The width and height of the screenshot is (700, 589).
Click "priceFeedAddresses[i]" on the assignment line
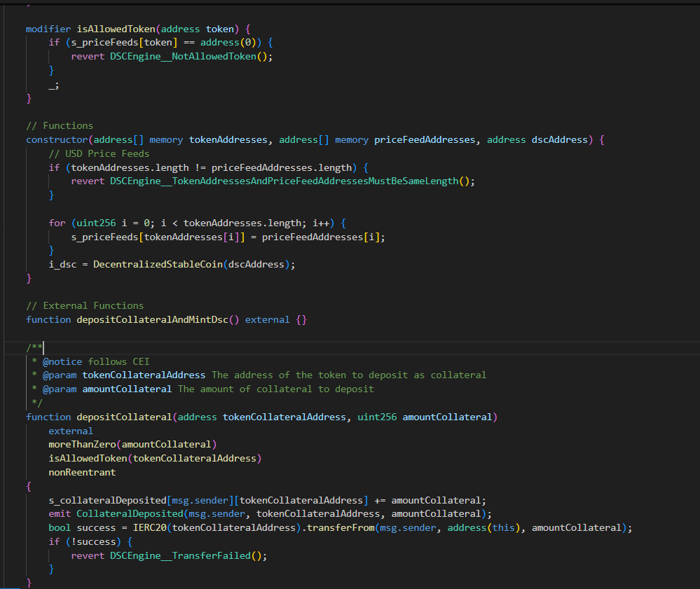320,237
